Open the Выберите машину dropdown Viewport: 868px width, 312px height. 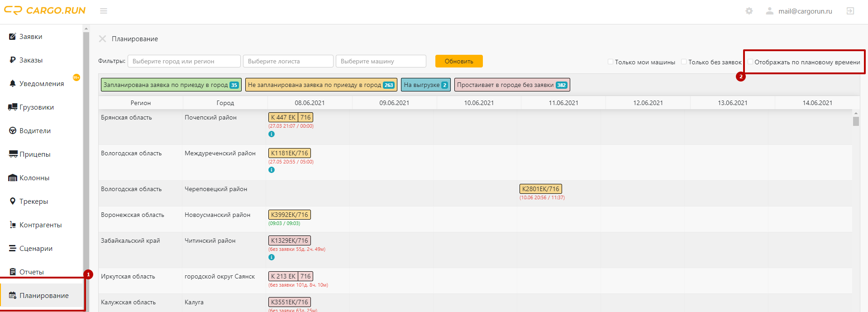click(x=381, y=61)
